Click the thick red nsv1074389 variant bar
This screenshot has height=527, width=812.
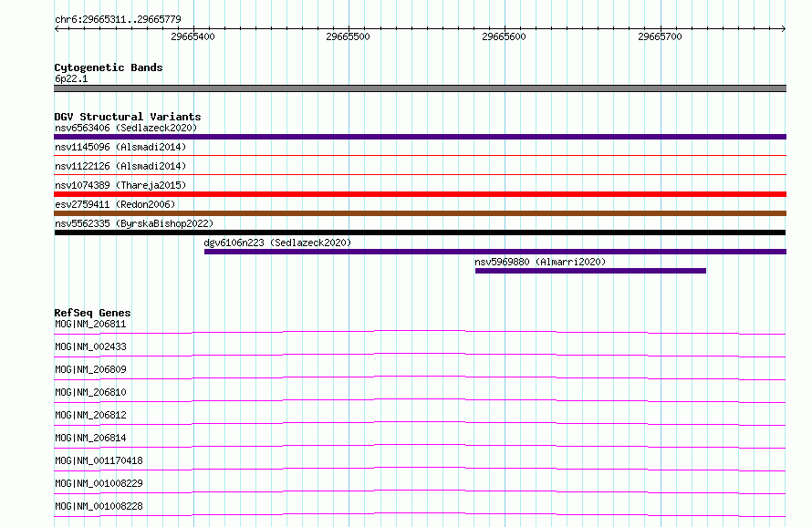[x=420, y=194]
